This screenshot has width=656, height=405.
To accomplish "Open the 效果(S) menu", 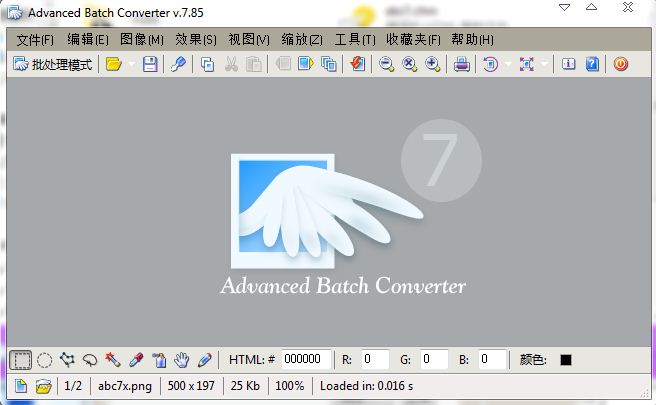I will click(x=195, y=39).
